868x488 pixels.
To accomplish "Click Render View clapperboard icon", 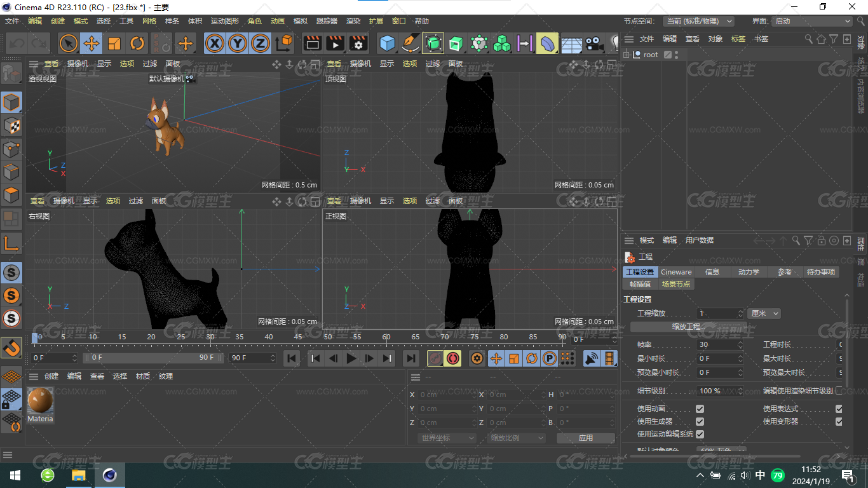I will [x=312, y=43].
